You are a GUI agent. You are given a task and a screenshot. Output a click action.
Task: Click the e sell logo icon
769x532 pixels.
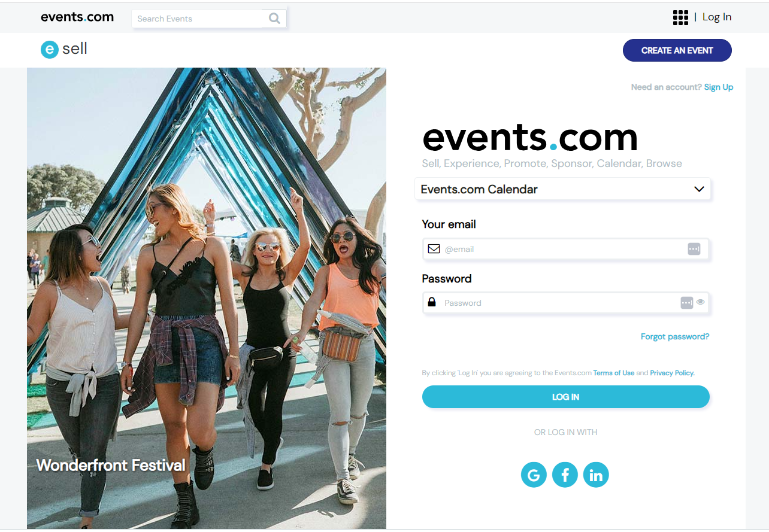(49, 49)
